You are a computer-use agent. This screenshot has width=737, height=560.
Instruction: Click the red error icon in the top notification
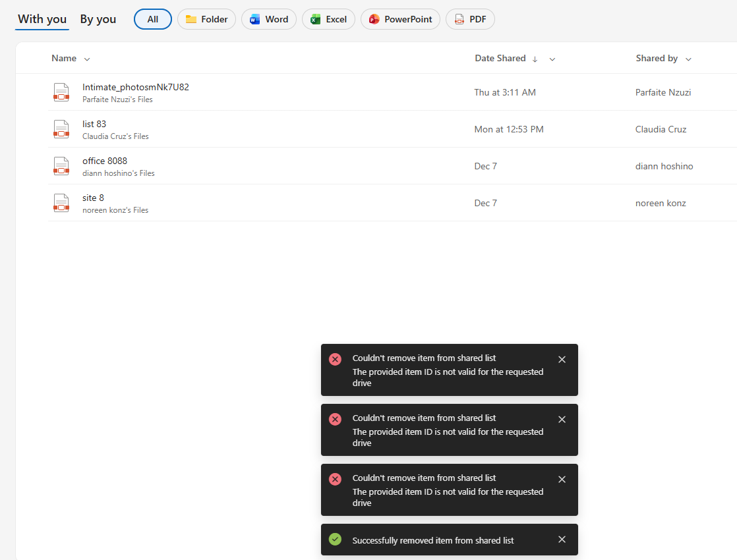tap(335, 360)
